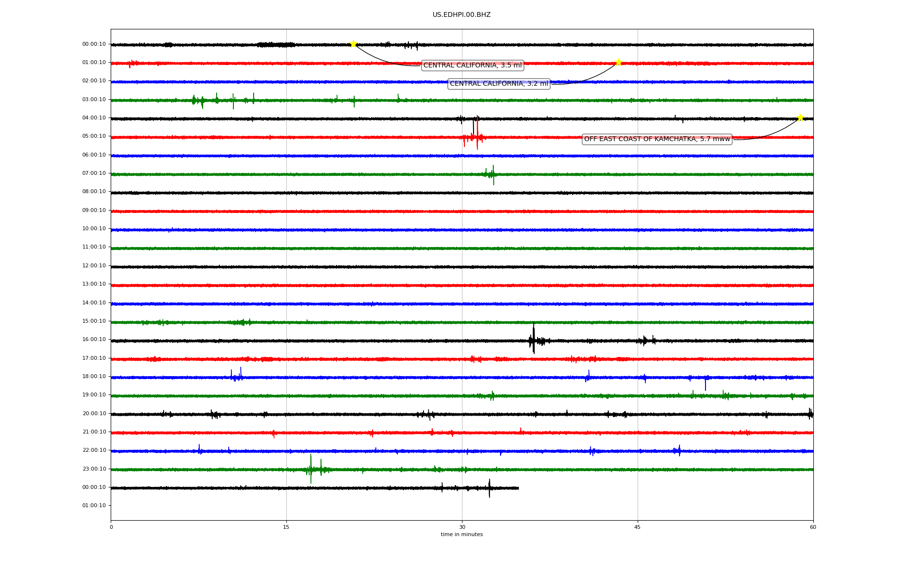Click the star marker on 00:00:10 trace
924x578 pixels.
pos(353,44)
